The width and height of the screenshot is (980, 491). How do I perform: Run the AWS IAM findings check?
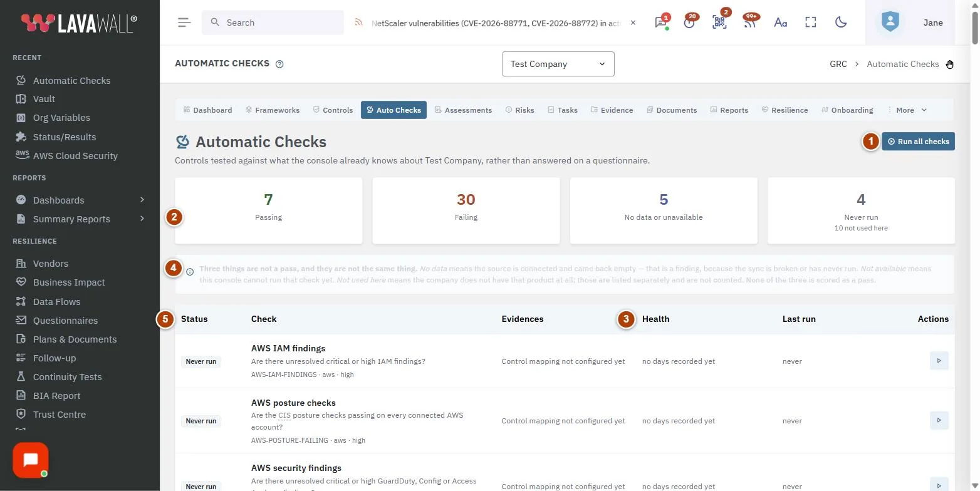[939, 361]
